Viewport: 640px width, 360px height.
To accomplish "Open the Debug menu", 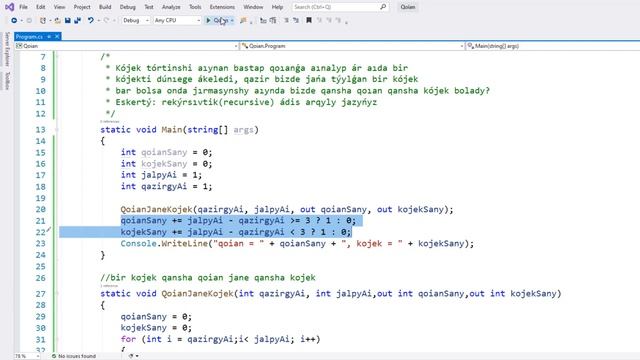I will (x=127, y=7).
